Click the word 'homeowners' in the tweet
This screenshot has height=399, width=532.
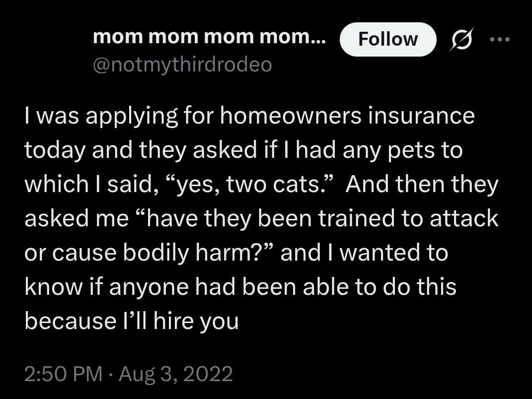(291, 116)
